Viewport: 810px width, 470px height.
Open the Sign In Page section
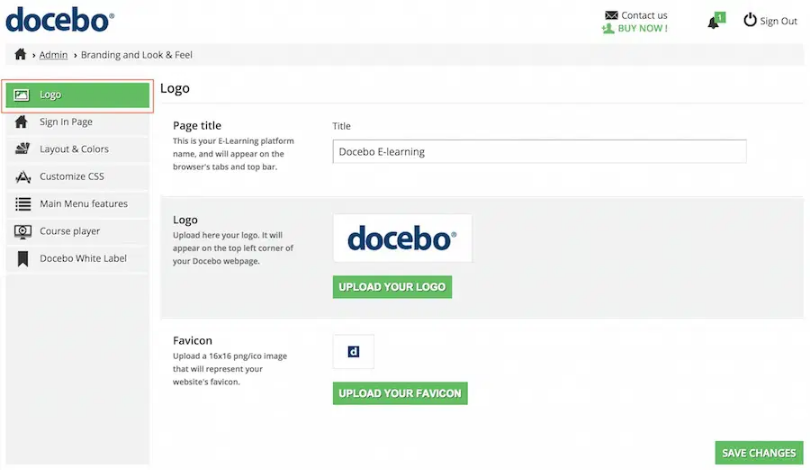(x=77, y=122)
